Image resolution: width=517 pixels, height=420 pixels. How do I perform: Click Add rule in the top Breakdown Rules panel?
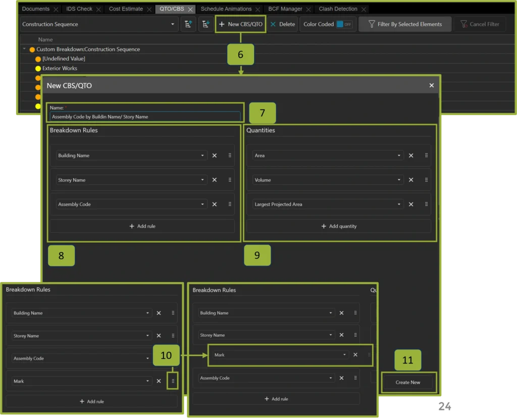coord(142,226)
